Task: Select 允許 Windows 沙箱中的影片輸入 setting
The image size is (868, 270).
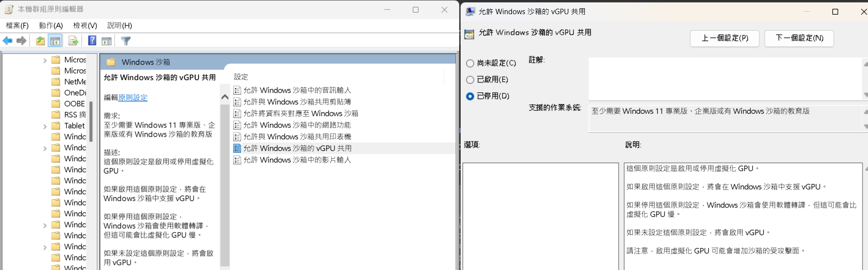Action: point(297,160)
